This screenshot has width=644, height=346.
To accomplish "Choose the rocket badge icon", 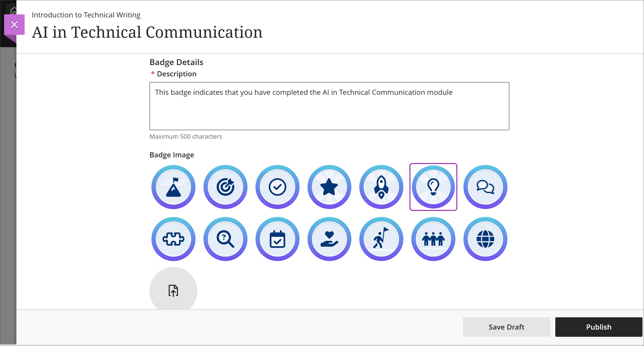I will click(381, 187).
